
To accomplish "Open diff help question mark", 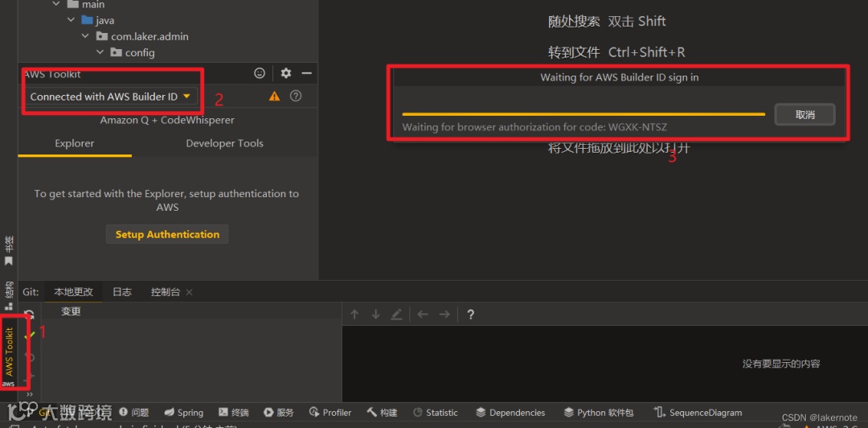I will (x=470, y=315).
